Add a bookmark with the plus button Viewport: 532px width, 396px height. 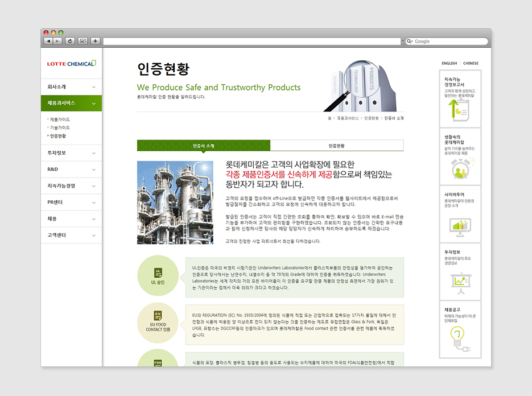(x=96, y=41)
